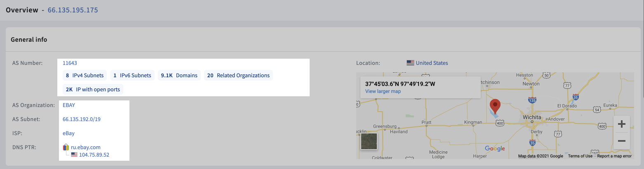Screen dimensions: 644x169
Task: Zoom in the map with plus button
Action: (622, 124)
